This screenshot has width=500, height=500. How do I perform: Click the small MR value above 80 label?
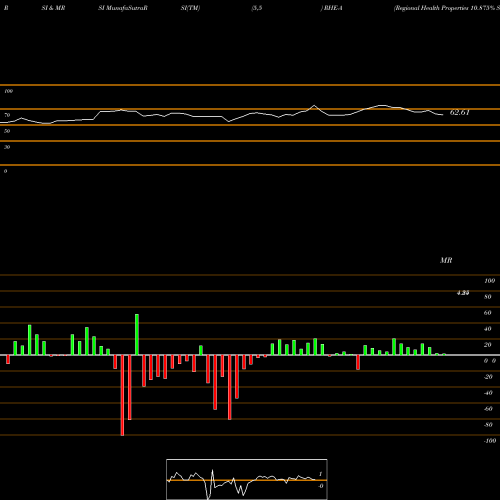[x=463, y=293]
